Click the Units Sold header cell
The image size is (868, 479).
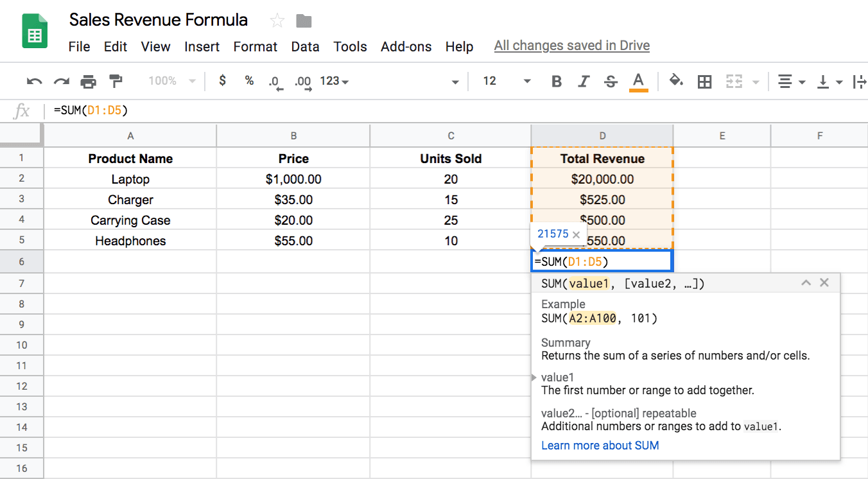point(451,159)
